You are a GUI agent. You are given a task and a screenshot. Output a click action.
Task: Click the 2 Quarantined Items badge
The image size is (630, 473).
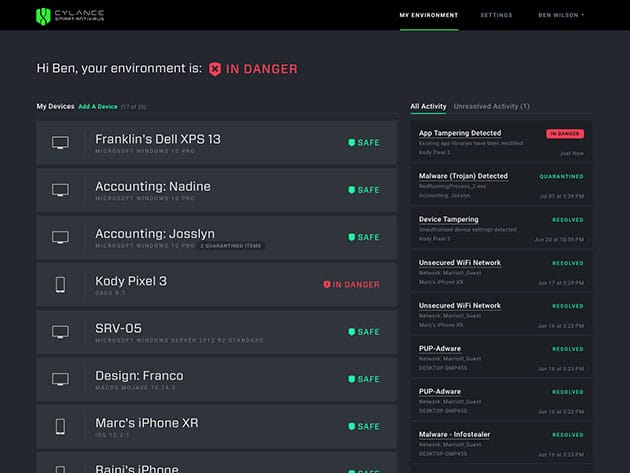tap(231, 245)
